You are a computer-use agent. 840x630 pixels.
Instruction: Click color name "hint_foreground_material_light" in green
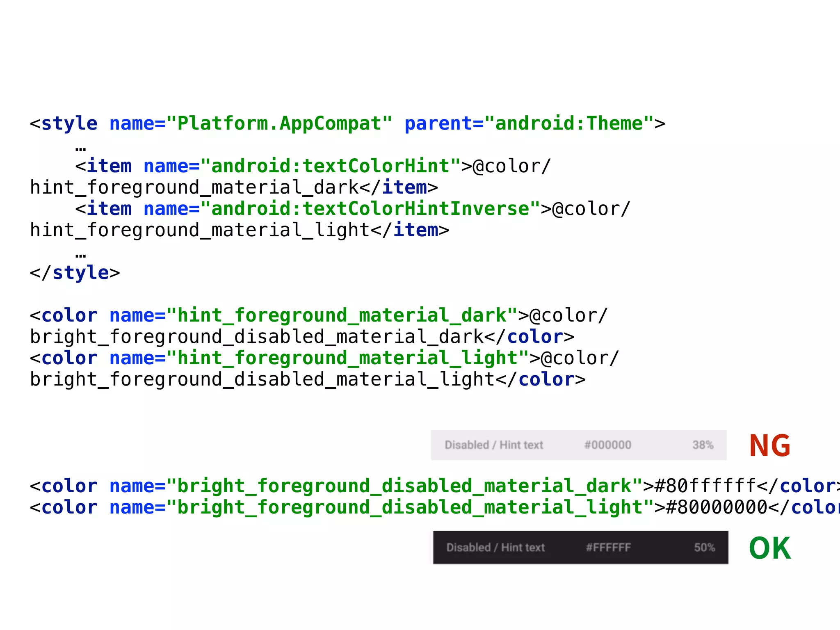coord(347,358)
